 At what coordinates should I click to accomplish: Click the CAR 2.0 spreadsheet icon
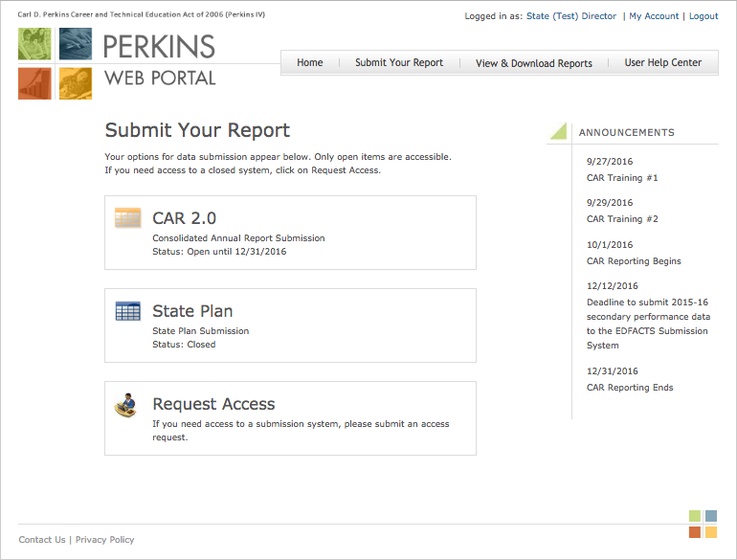click(127, 217)
